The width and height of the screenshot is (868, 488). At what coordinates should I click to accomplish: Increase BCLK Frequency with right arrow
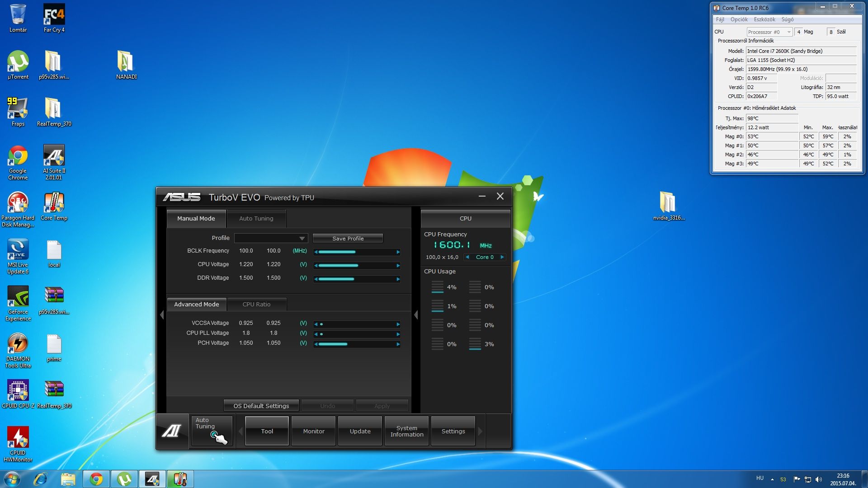click(x=398, y=252)
